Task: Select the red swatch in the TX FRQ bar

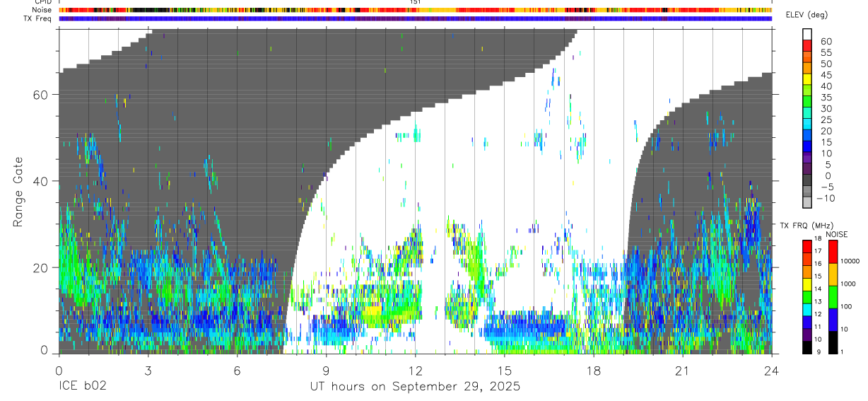Action: [807, 246]
